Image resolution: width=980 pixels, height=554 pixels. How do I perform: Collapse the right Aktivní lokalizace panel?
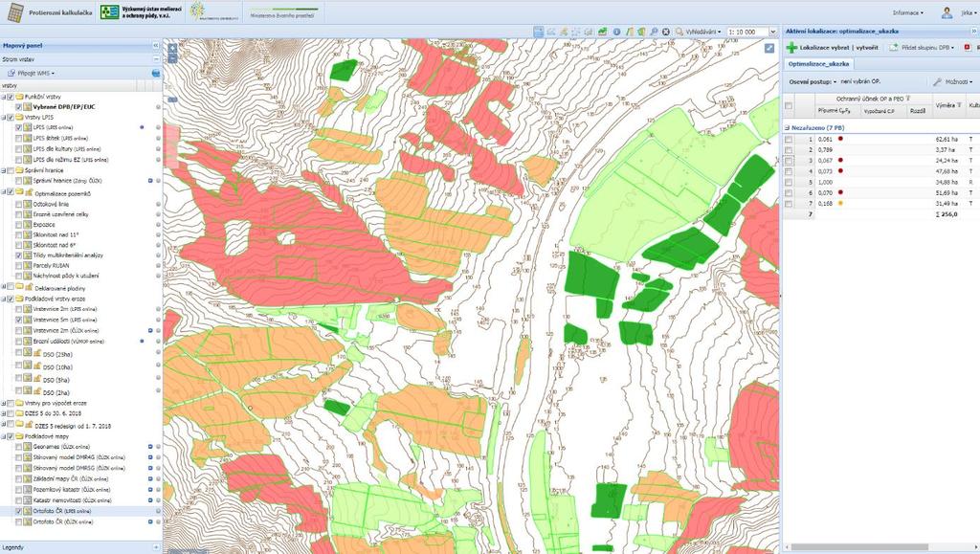[x=973, y=31]
